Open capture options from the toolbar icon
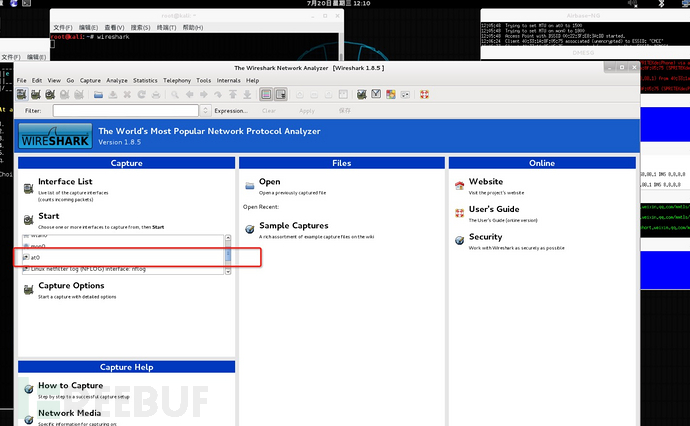The width and height of the screenshot is (690, 426). click(36, 95)
